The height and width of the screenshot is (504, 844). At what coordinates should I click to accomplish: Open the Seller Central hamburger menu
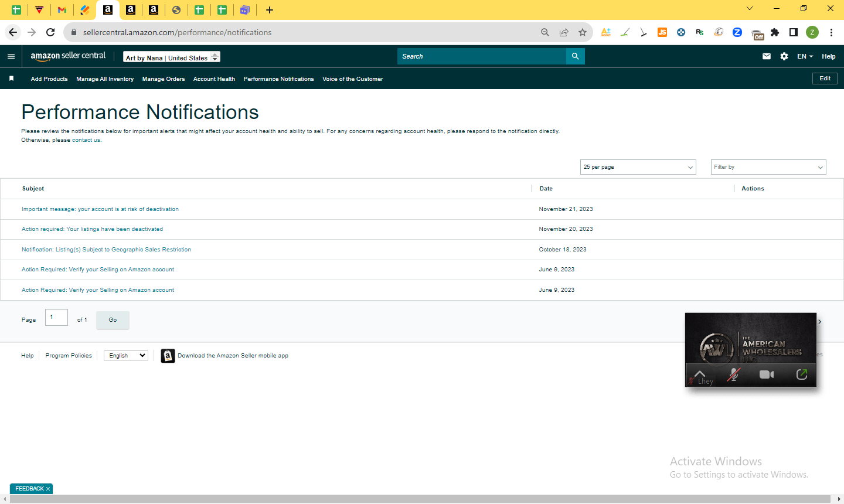[x=11, y=56]
